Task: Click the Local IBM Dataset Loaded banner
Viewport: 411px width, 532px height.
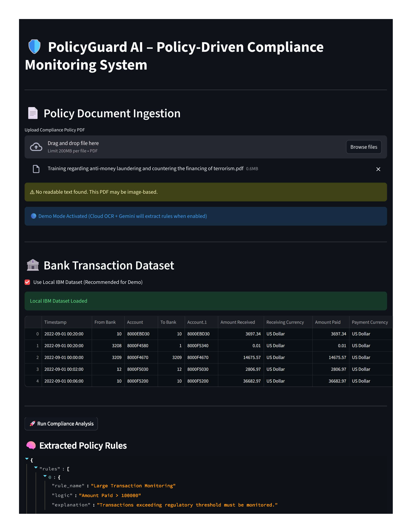Action: 58,301
